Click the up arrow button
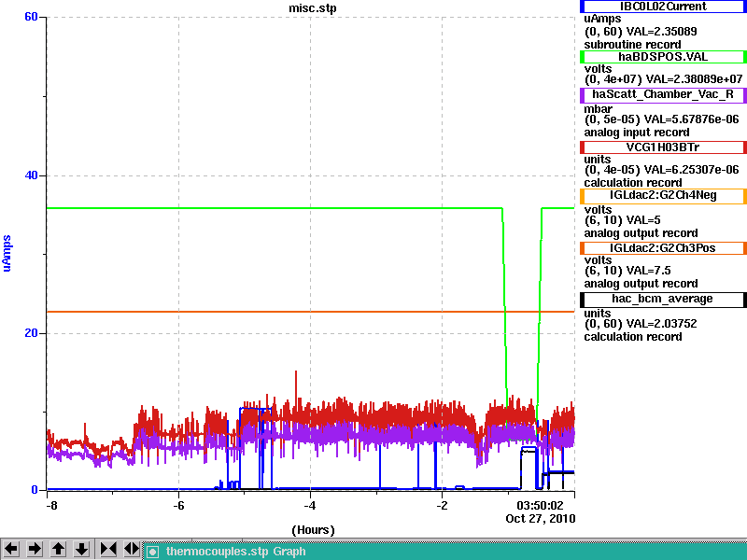The image size is (747, 560). [58, 549]
